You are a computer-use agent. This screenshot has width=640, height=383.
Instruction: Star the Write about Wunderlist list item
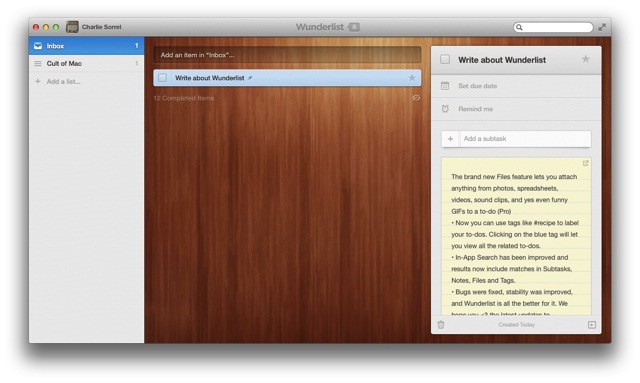coord(412,78)
